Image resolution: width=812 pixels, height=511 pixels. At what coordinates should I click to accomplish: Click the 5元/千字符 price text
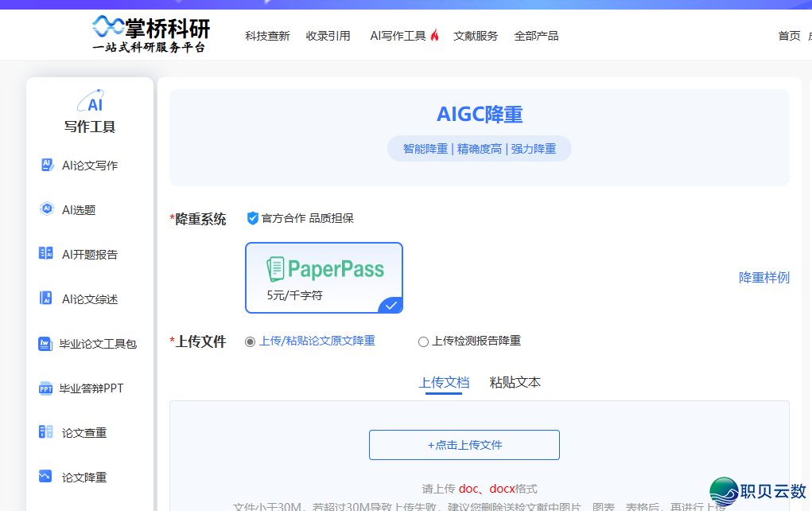coord(295,295)
